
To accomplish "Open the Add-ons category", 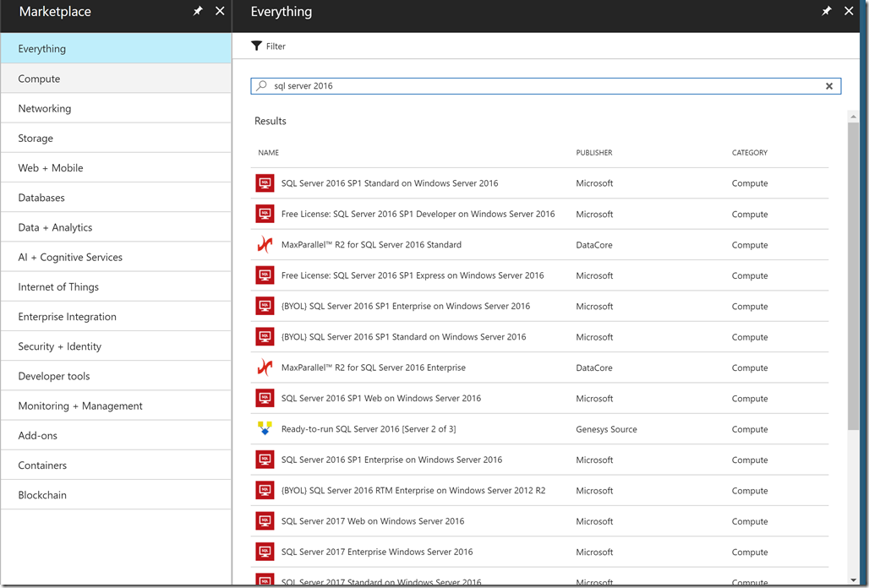I will [116, 435].
